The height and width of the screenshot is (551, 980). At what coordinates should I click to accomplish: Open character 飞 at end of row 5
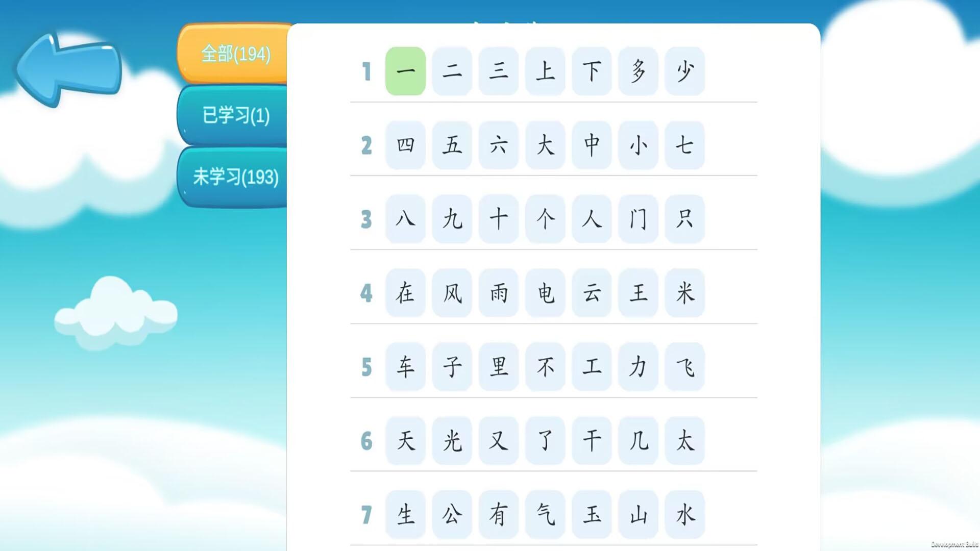click(x=684, y=367)
